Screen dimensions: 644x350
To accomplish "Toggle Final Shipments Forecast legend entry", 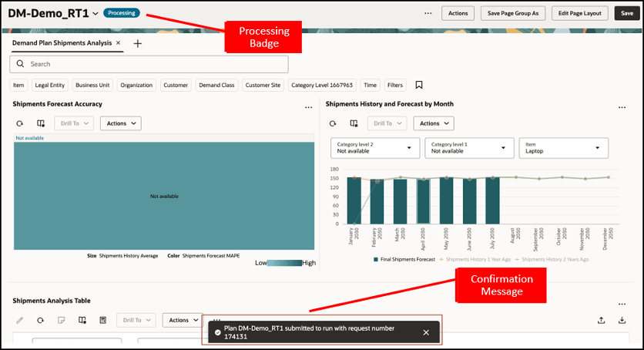I will (x=404, y=259).
